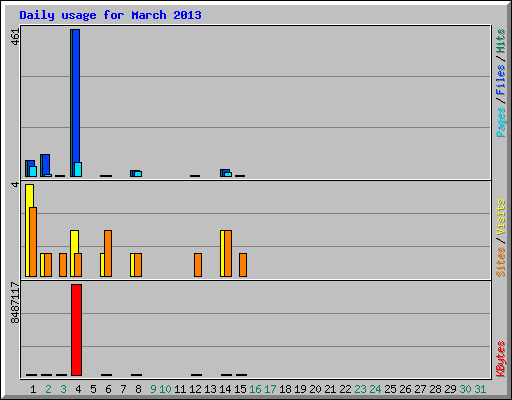Click green day number 31 on the x-axis
This screenshot has width=512, height=400.
[x=480, y=389]
